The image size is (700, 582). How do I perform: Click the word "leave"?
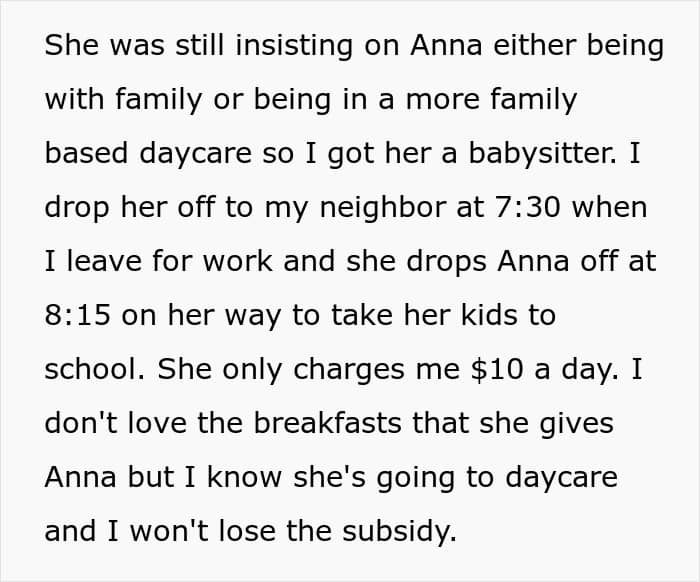104,261
